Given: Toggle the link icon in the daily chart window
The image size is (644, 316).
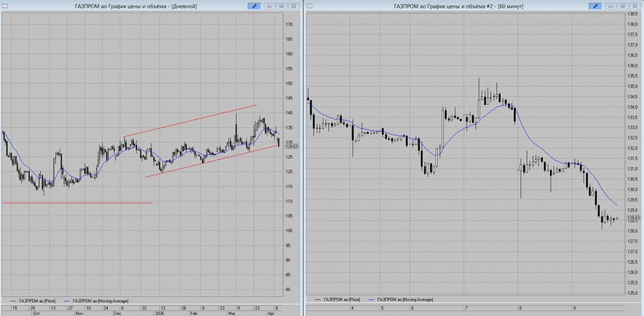Looking at the screenshot, I should 254,6.
